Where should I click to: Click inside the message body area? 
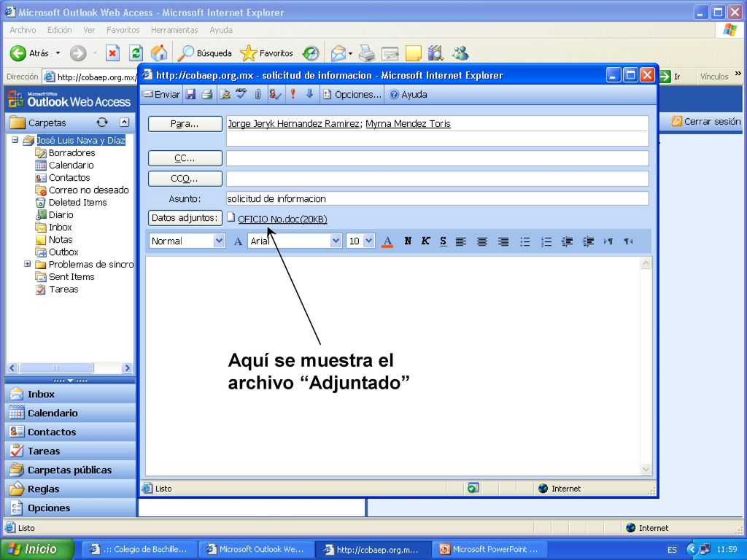[393, 366]
